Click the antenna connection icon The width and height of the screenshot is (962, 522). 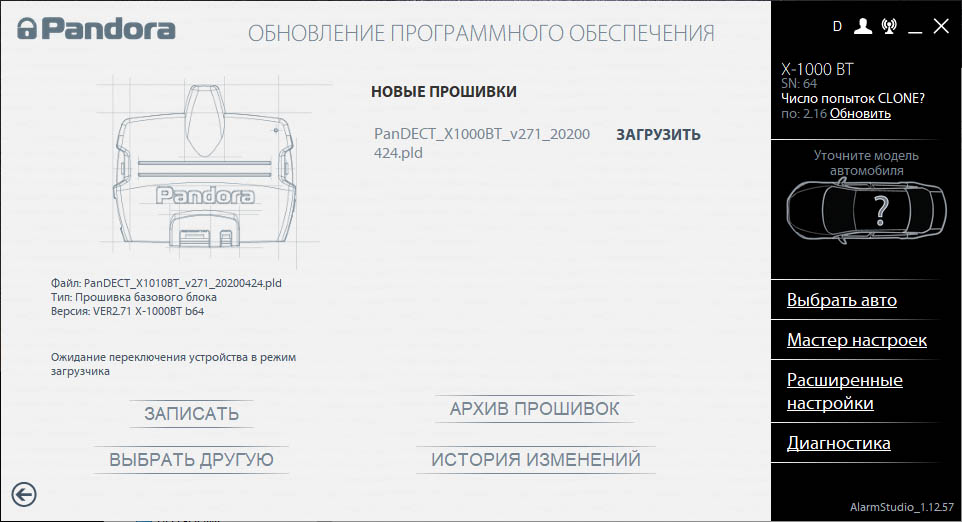(889, 27)
